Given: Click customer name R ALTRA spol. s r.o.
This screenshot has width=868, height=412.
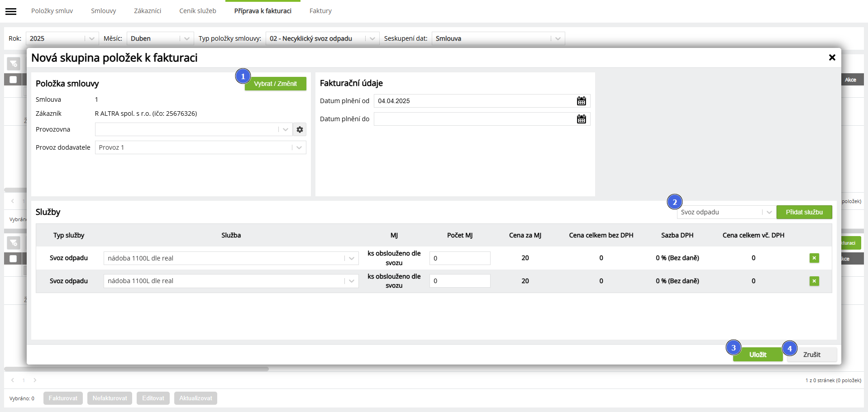Looking at the screenshot, I should [x=146, y=114].
